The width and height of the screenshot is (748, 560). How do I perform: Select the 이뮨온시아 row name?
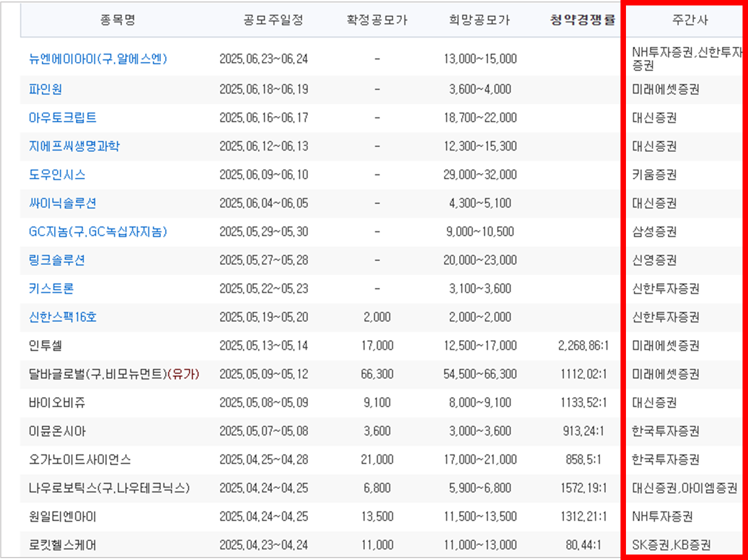[57, 431]
